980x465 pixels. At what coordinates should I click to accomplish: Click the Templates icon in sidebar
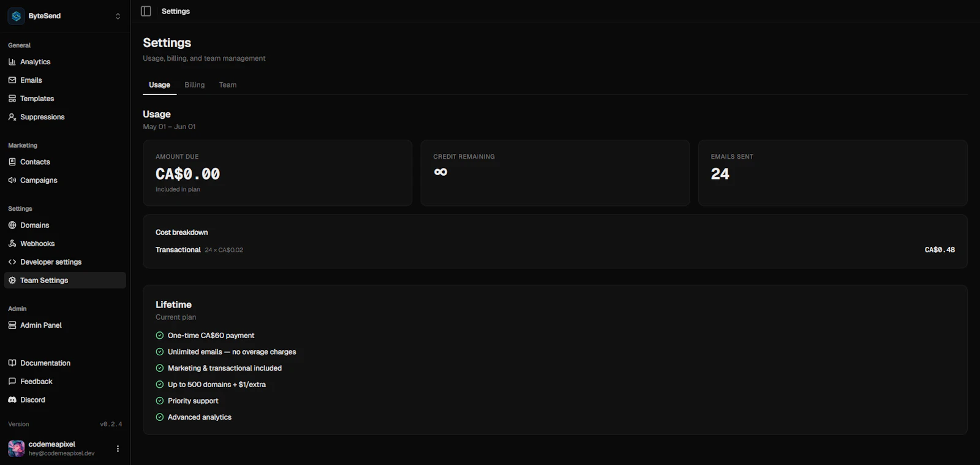[x=12, y=99]
